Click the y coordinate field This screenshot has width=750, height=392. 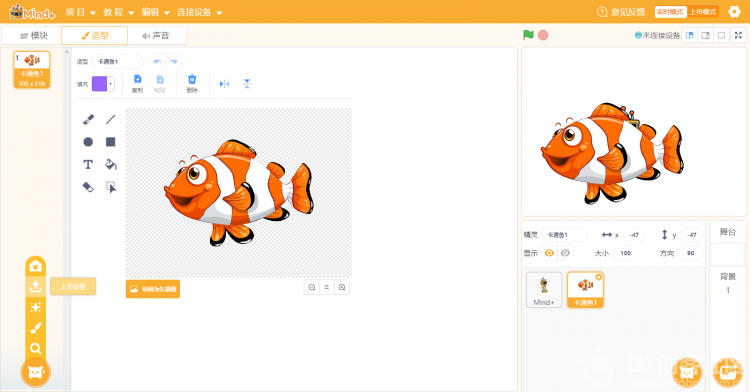point(692,235)
